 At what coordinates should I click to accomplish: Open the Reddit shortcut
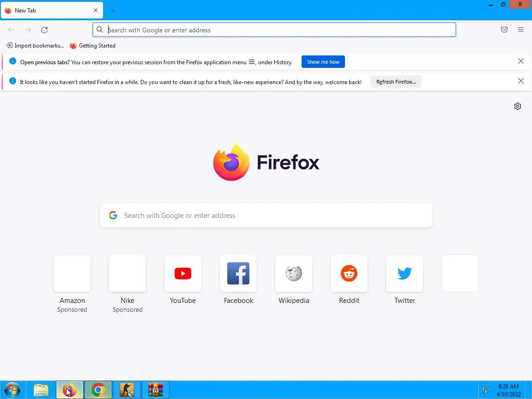point(349,273)
